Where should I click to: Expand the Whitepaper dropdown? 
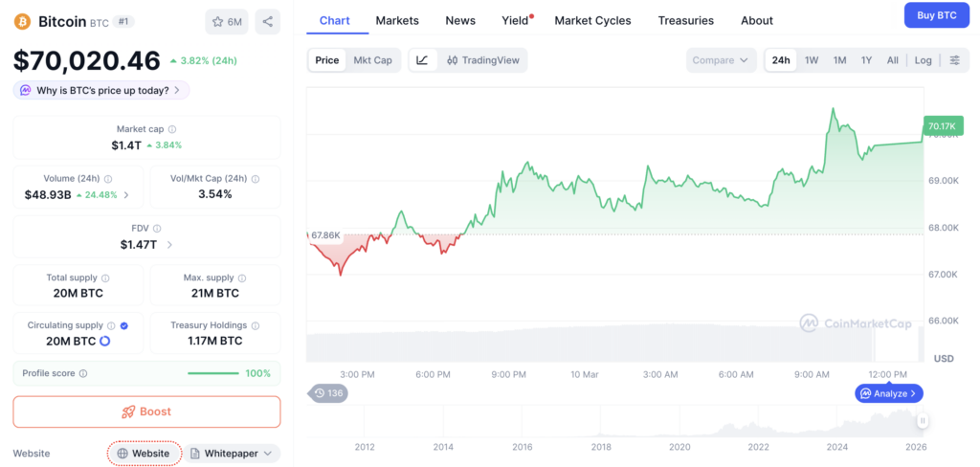(x=232, y=454)
